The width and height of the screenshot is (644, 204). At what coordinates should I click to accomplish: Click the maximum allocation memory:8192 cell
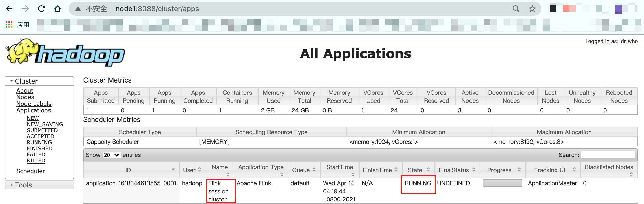click(x=529, y=142)
